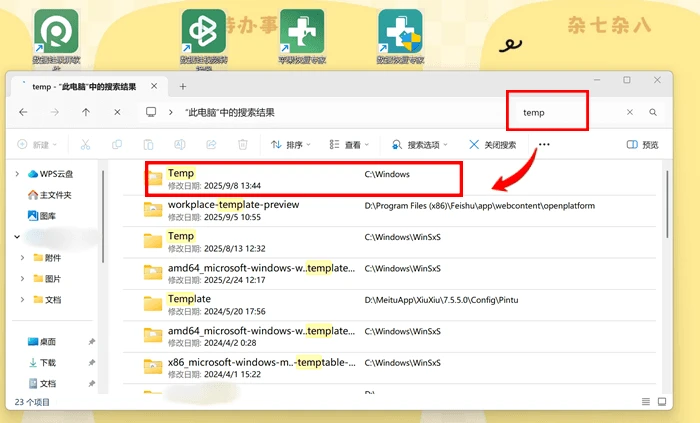The height and width of the screenshot is (423, 700).
Task: Toggle the 预览 preview pane
Action: click(x=642, y=145)
